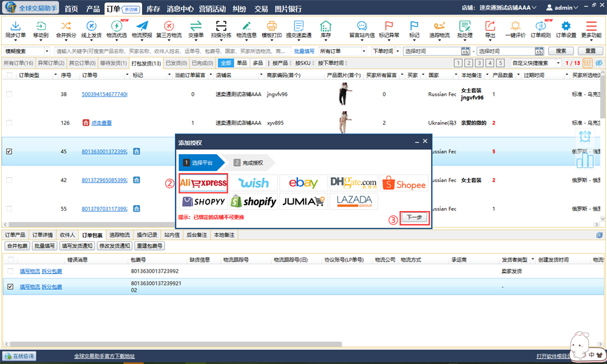Screen dimensions: 607x364
Task: Check the checkbox for order row 42
Action: click(x=9, y=180)
